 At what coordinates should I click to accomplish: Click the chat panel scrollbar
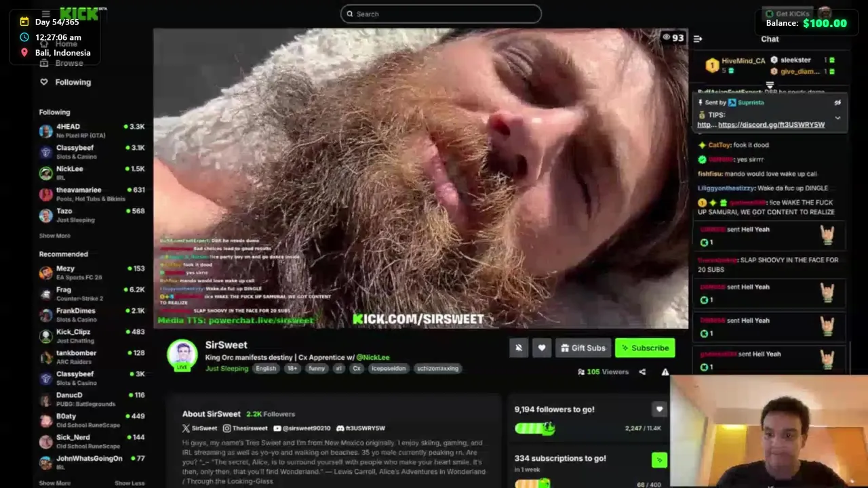(x=850, y=357)
